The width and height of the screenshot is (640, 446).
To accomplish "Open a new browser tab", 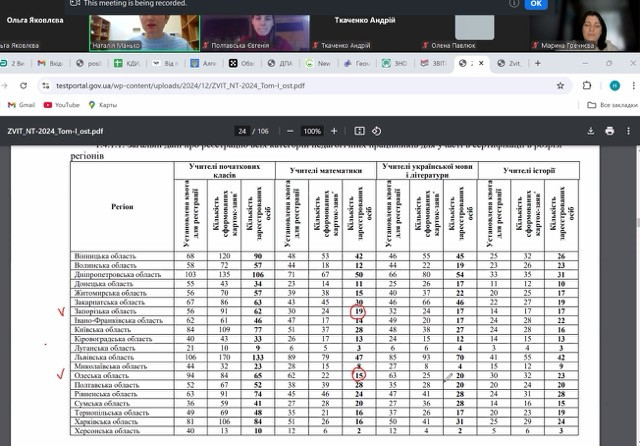I will tap(538, 63).
